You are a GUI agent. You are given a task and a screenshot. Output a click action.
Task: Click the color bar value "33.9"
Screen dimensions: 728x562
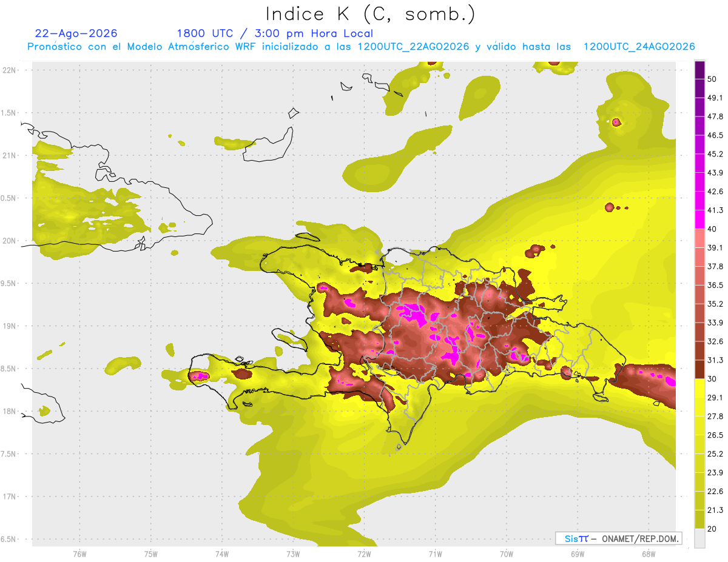[715, 323]
